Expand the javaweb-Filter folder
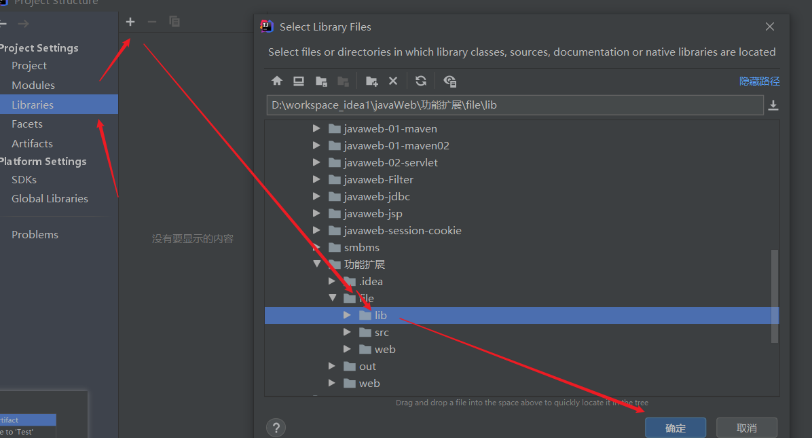The height and width of the screenshot is (438, 812). (x=316, y=180)
